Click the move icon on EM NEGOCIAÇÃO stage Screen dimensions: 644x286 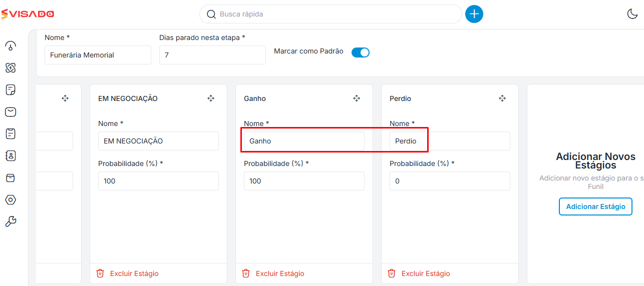[211, 98]
